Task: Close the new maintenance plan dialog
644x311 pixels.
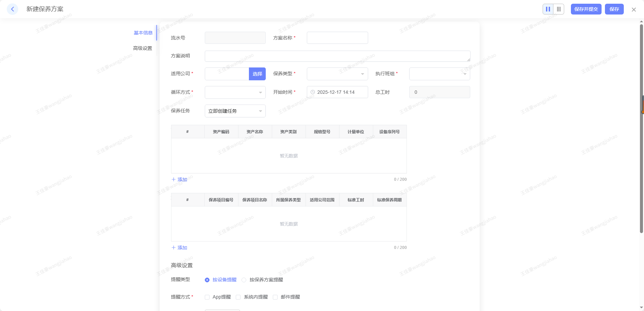Action: point(634,9)
